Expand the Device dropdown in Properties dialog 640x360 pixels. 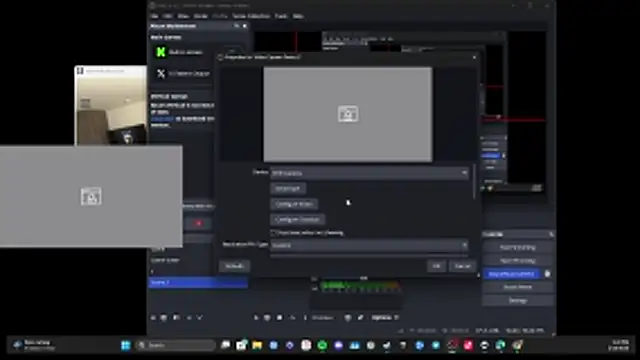(369, 173)
